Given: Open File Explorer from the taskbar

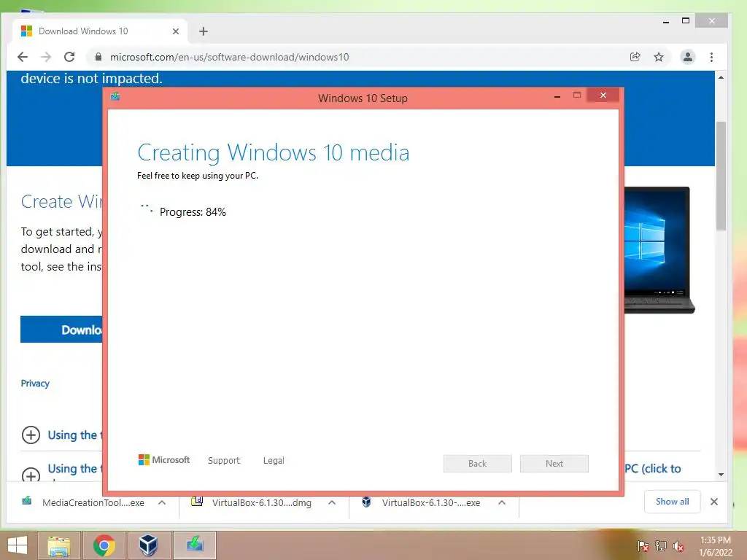Looking at the screenshot, I should (59, 545).
